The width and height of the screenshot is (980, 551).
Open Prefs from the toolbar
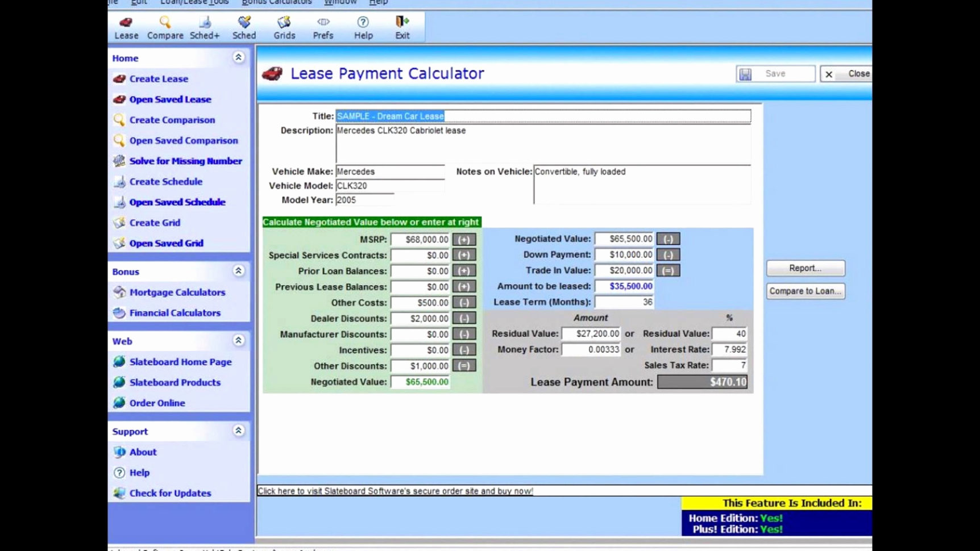click(322, 27)
